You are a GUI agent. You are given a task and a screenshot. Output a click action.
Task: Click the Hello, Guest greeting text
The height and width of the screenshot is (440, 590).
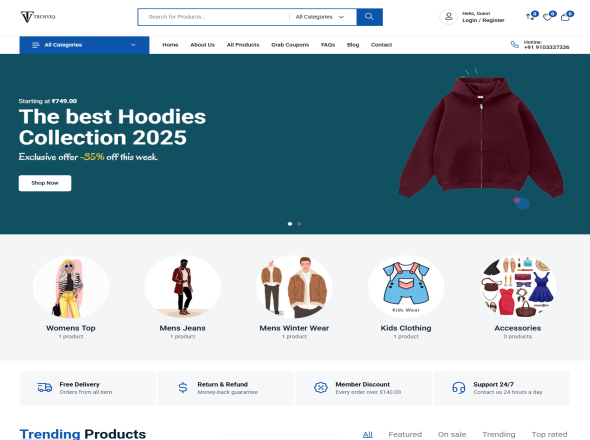[476, 14]
